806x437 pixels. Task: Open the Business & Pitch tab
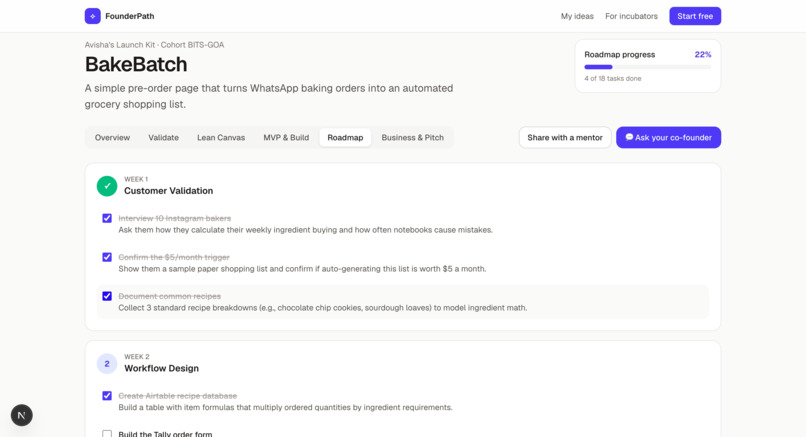click(x=412, y=137)
